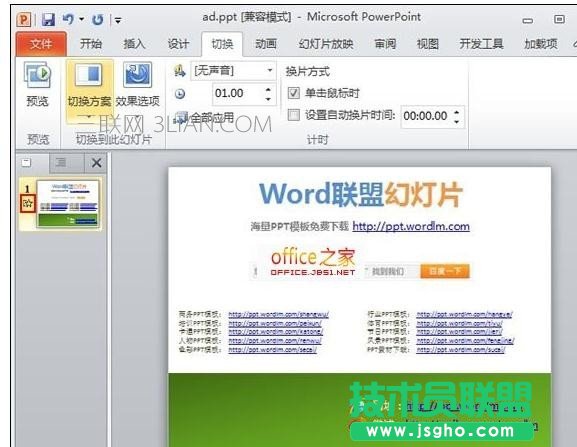Viewport: 577px width, 447px height.
Task: Redo the last action
Action: click(x=98, y=19)
